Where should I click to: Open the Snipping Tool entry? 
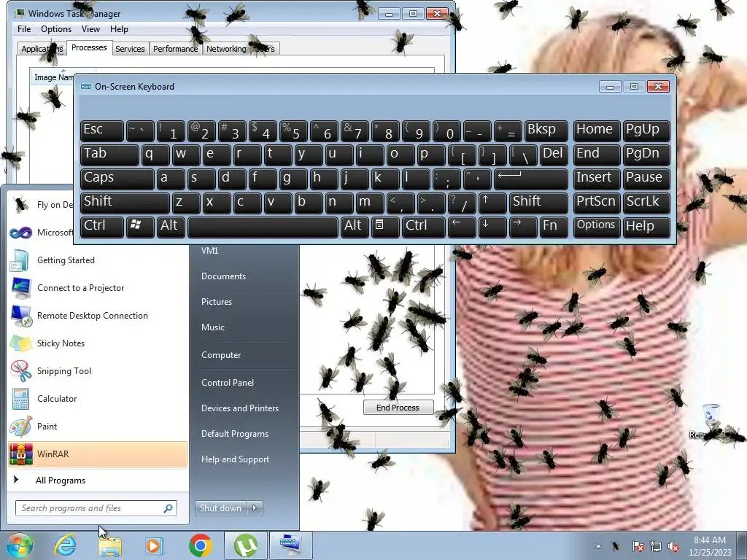point(98,371)
